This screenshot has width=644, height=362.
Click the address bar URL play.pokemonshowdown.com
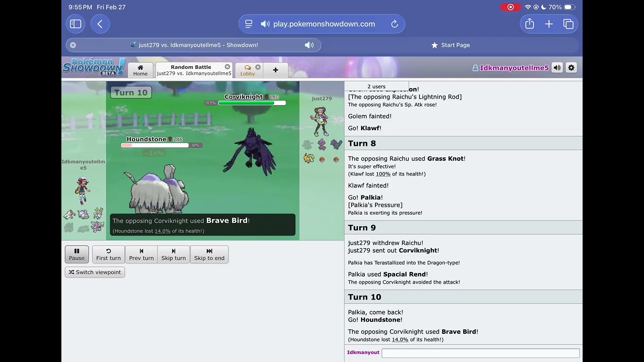pos(324,24)
